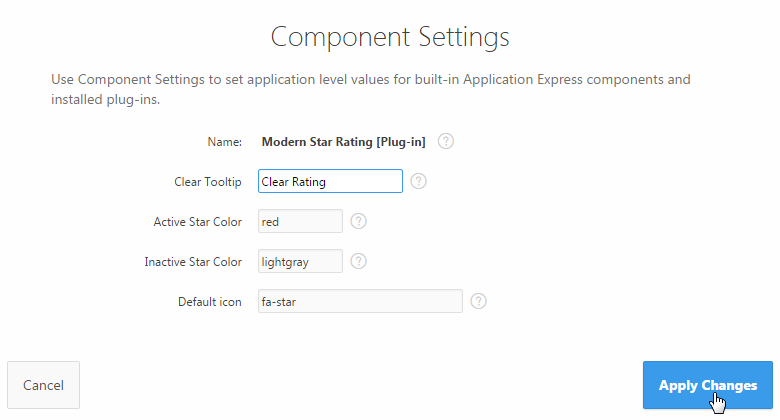This screenshot has height=420, width=780.
Task: Click the Clear Tooltip label
Action: (208, 182)
